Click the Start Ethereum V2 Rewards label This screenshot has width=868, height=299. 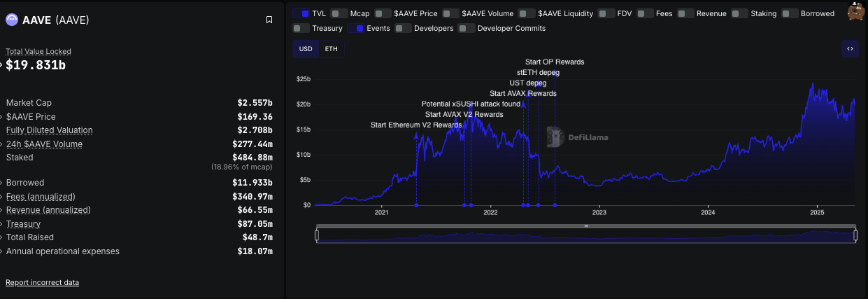tap(416, 125)
